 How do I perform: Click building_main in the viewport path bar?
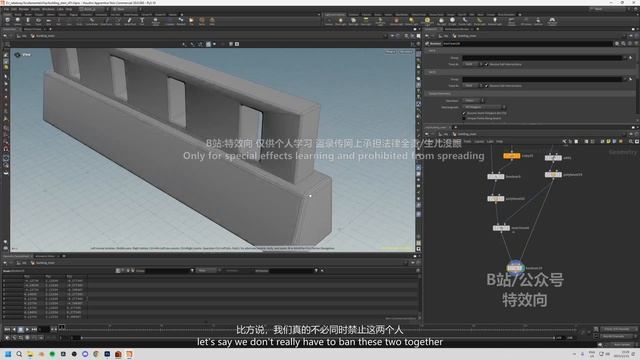click(45, 36)
